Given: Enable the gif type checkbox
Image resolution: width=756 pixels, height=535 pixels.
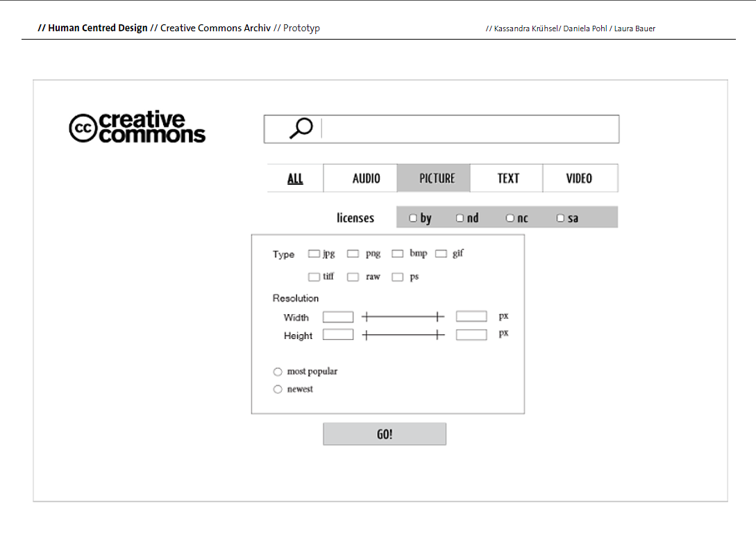Looking at the screenshot, I should pyautogui.click(x=441, y=254).
